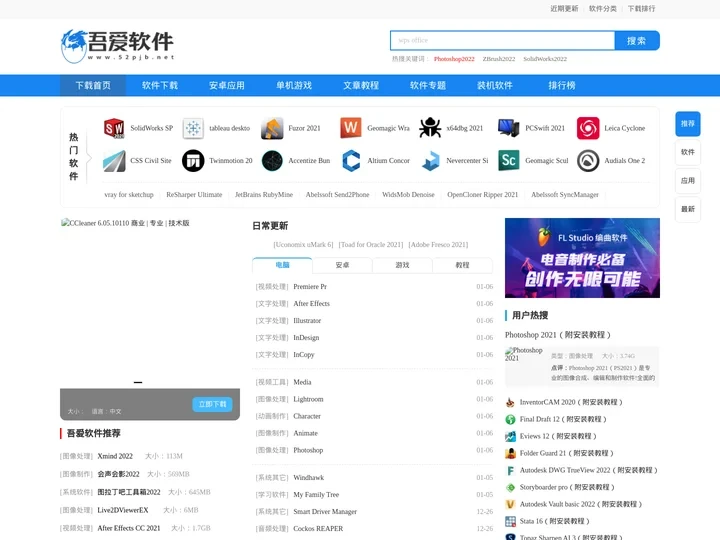Open the x64dbg 2021 bug icon
The height and width of the screenshot is (540, 720).
pyautogui.click(x=430, y=128)
